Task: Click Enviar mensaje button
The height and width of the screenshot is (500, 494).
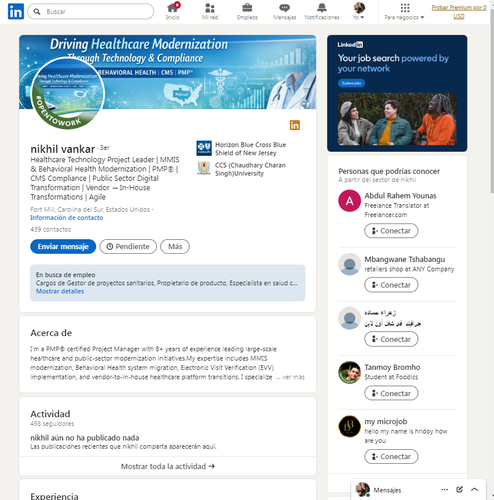Action: pyautogui.click(x=63, y=247)
